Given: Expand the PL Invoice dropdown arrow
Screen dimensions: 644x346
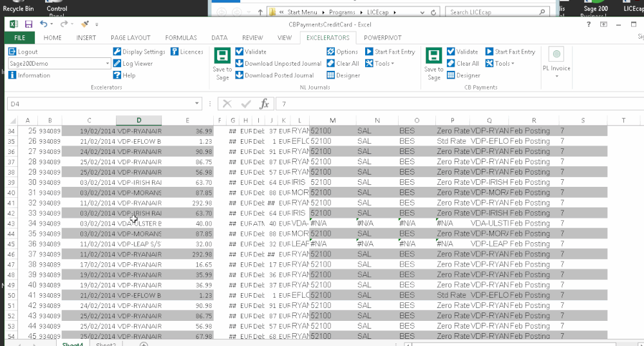Looking at the screenshot, I should click(x=556, y=77).
